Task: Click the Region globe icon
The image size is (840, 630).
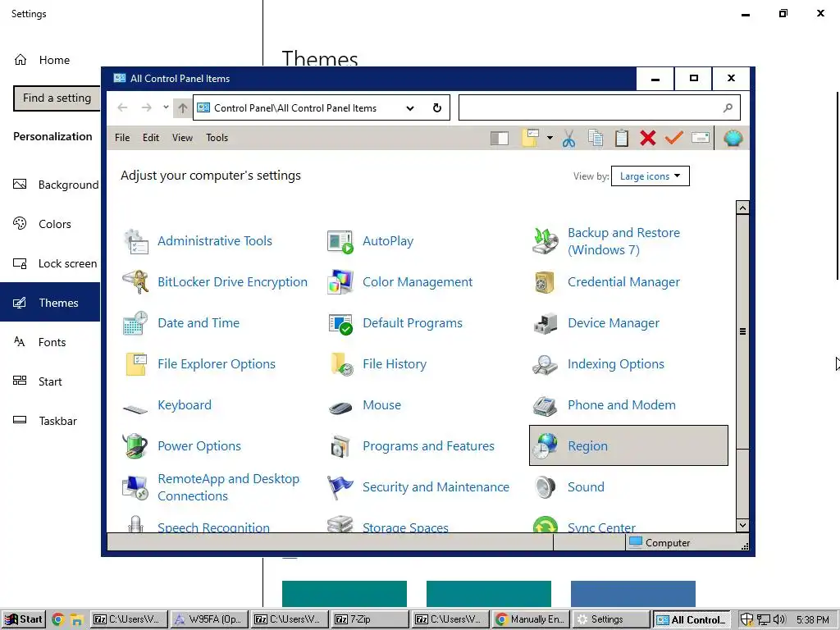Action: click(546, 446)
